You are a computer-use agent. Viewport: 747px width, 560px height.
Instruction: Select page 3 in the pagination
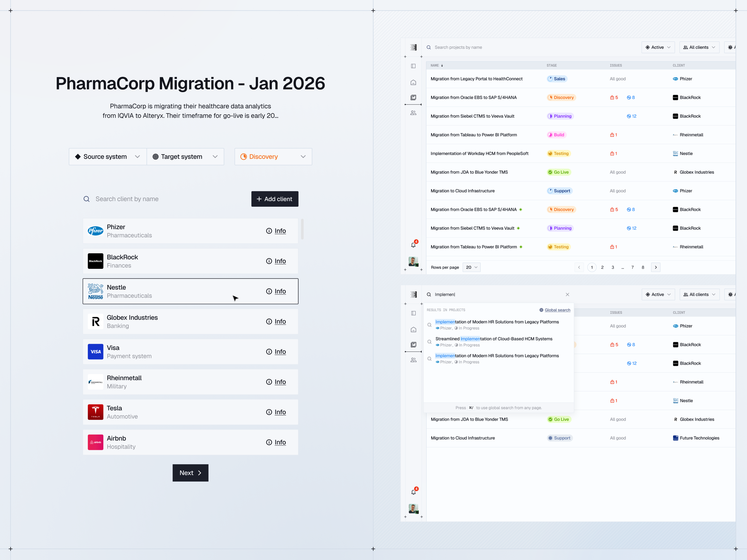coord(613,267)
